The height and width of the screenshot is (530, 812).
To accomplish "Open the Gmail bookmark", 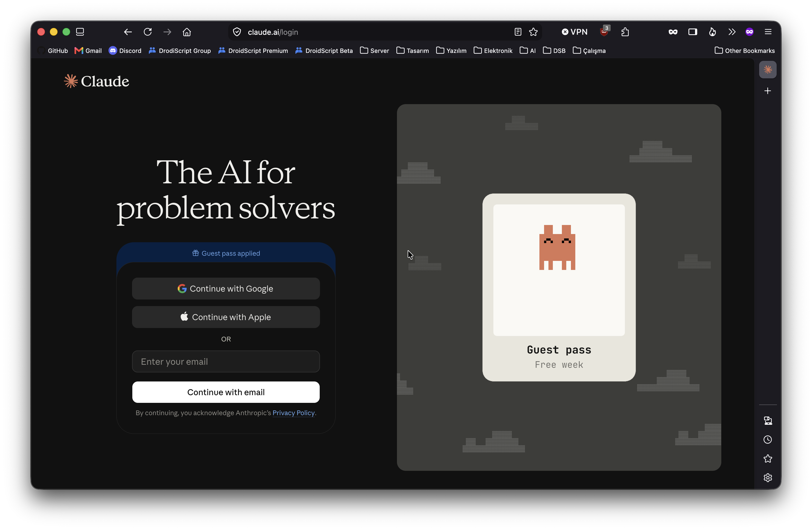I will pyautogui.click(x=88, y=50).
